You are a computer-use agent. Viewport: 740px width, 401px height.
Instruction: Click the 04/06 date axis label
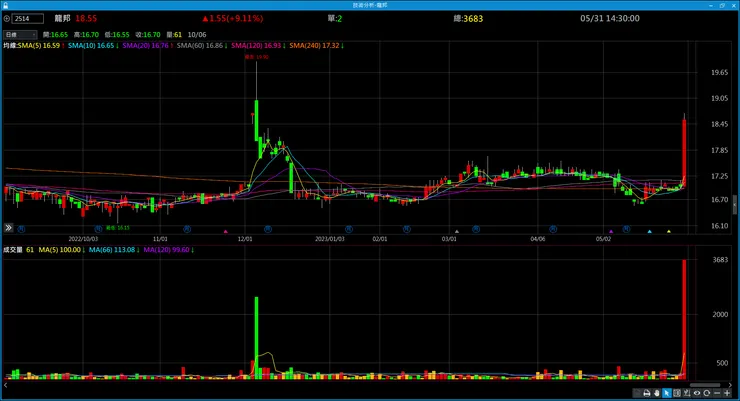click(538, 239)
